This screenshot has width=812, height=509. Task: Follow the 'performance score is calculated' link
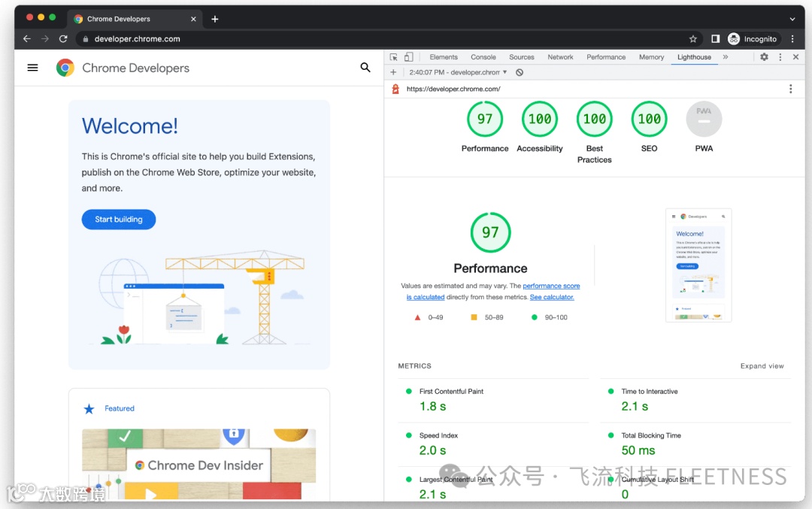(493, 292)
